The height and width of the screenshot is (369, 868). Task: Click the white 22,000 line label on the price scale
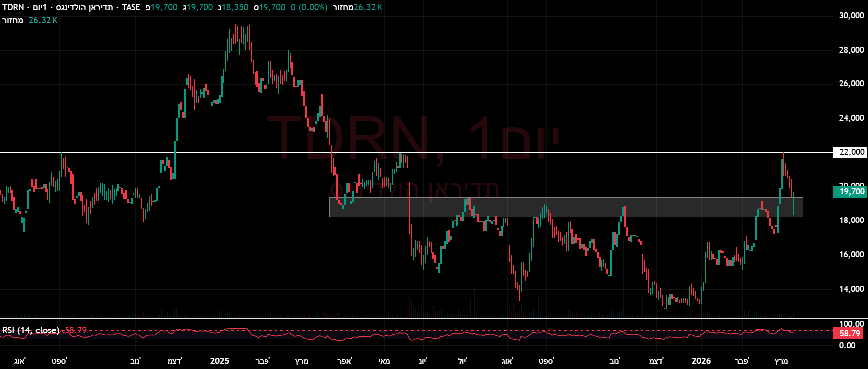click(851, 152)
